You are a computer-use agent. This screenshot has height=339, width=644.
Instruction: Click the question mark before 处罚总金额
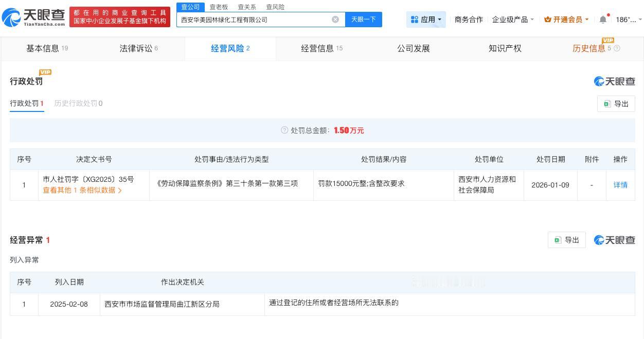[x=284, y=130]
